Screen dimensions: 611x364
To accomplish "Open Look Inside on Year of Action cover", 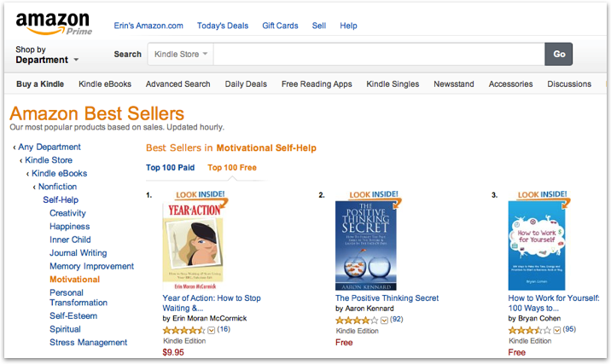I will click(201, 194).
